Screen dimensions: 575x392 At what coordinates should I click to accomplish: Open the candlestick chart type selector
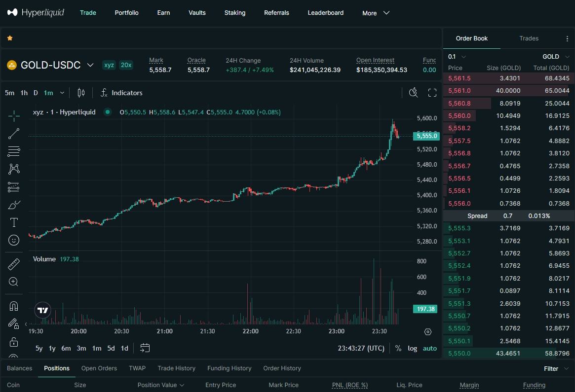tap(81, 93)
